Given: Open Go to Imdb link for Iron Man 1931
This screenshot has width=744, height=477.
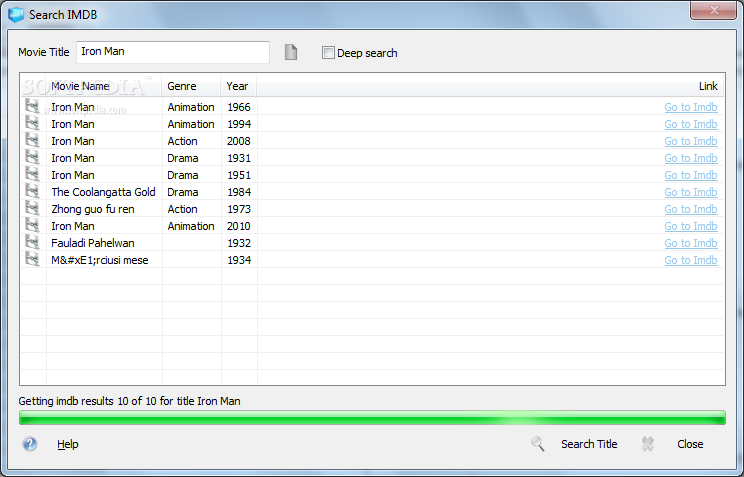Looking at the screenshot, I should tap(691, 159).
